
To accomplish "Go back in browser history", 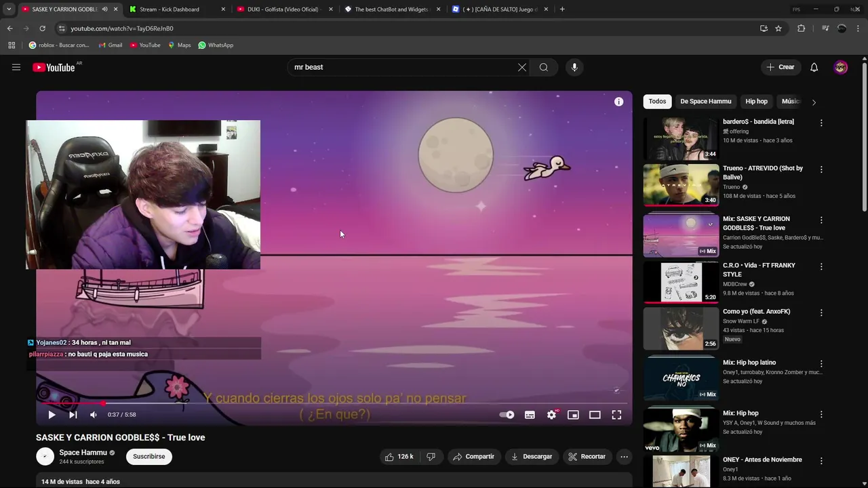I will [x=9, y=28].
